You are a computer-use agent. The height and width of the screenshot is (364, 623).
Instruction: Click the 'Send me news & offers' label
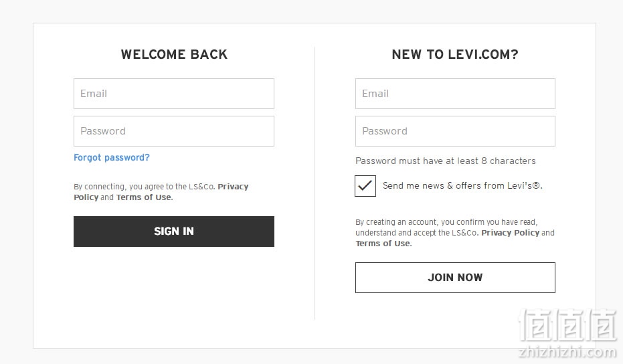[x=462, y=185]
